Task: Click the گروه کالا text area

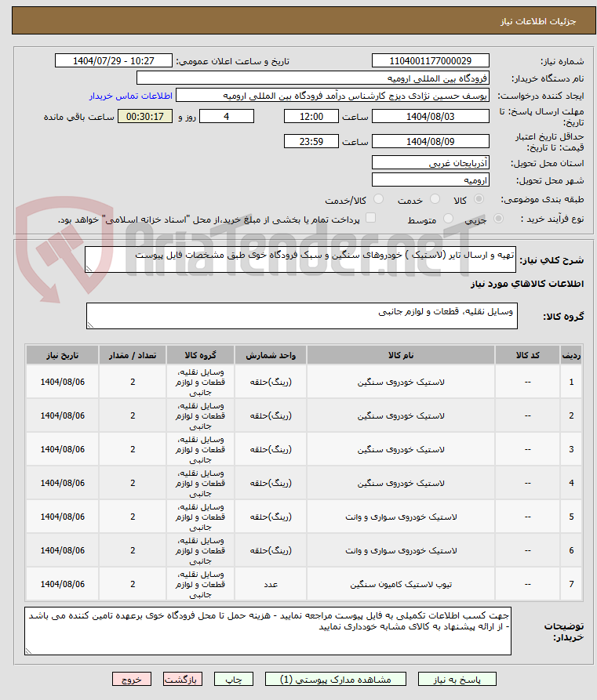Action: 302,316
